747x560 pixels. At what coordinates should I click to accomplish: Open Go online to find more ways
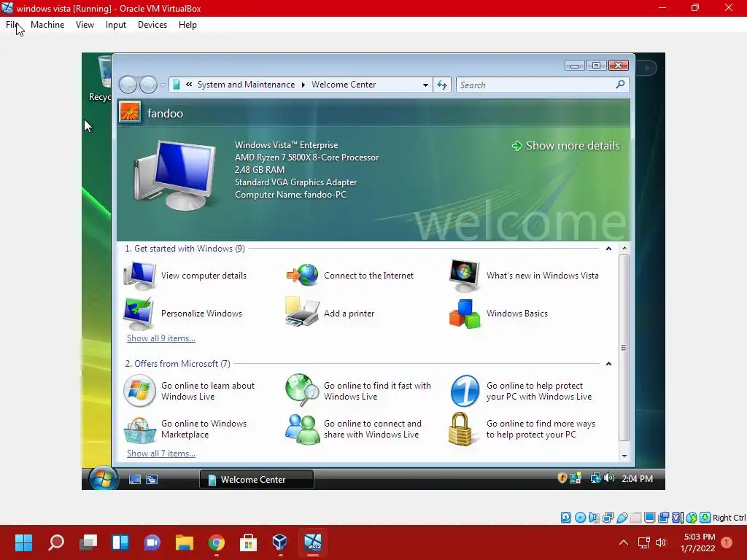522,429
